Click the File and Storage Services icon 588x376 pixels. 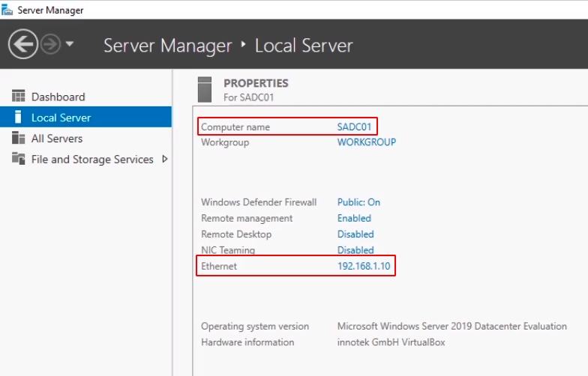18,159
